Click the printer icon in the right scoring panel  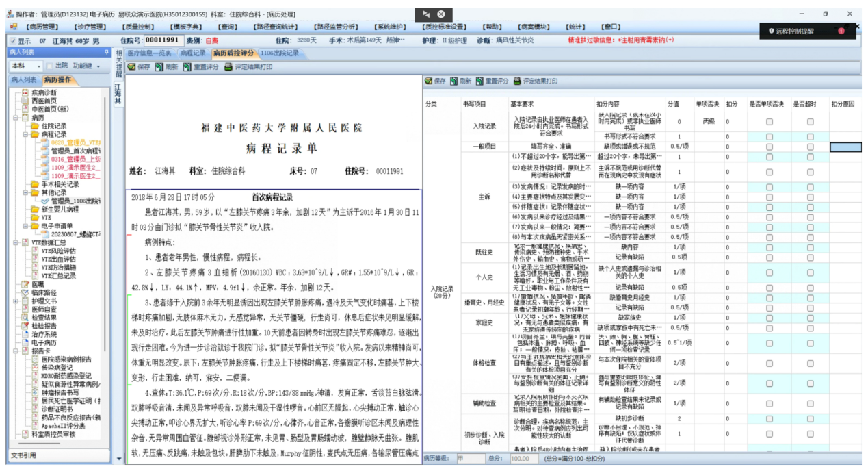(517, 81)
